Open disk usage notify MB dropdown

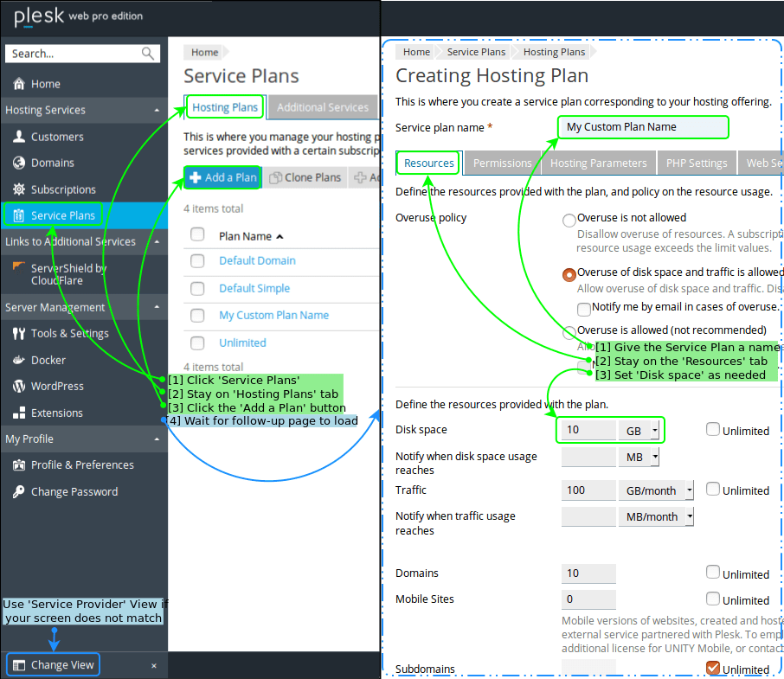(x=639, y=457)
